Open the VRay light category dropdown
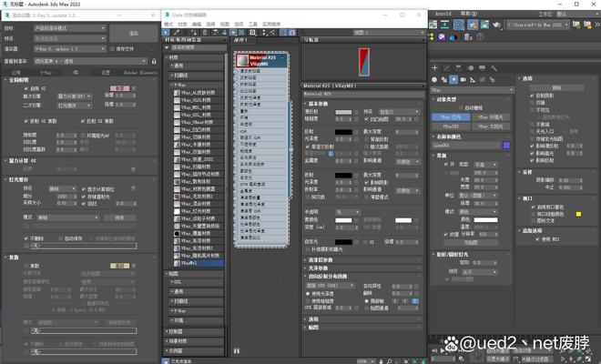The width and height of the screenshot is (601, 364). click(x=473, y=90)
